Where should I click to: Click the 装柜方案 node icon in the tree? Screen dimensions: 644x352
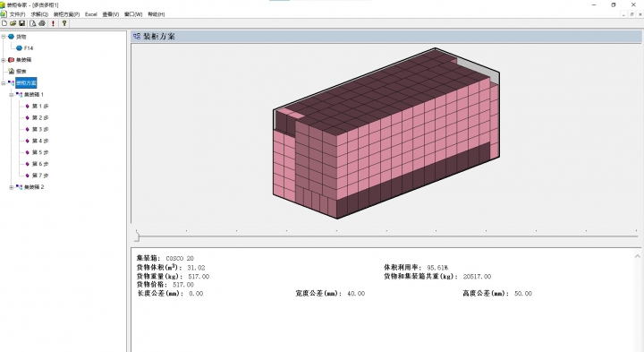tap(11, 82)
